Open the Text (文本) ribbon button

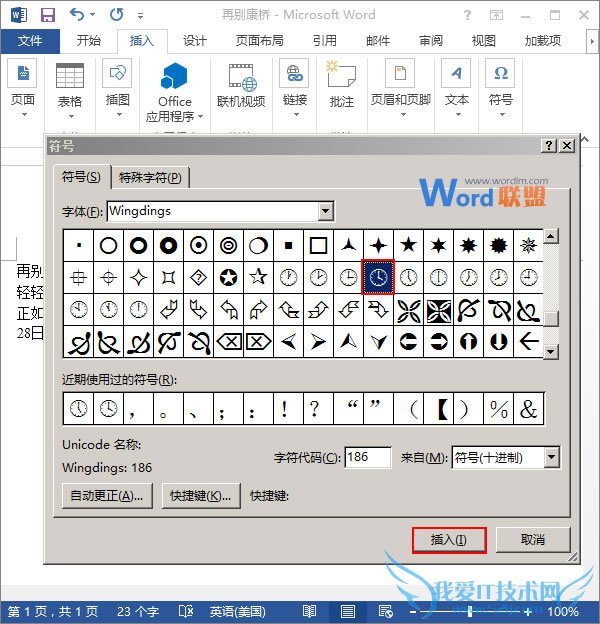(456, 88)
